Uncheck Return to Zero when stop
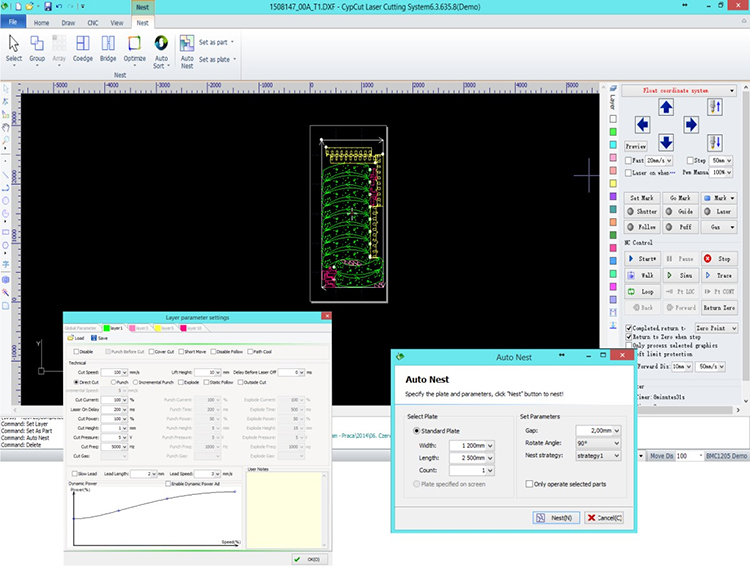Viewport: 750px width, 566px height. pos(628,339)
